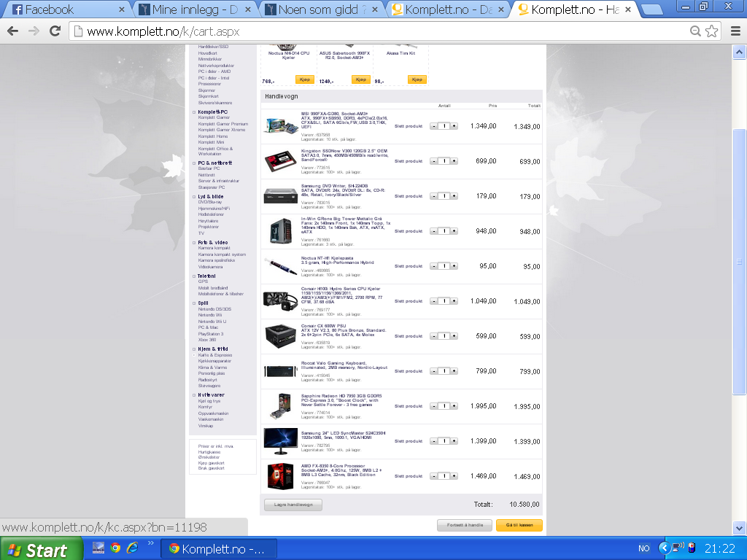
Task: Increase quantity of Kingston SSDNow V300 SSD
Action: [454, 161]
